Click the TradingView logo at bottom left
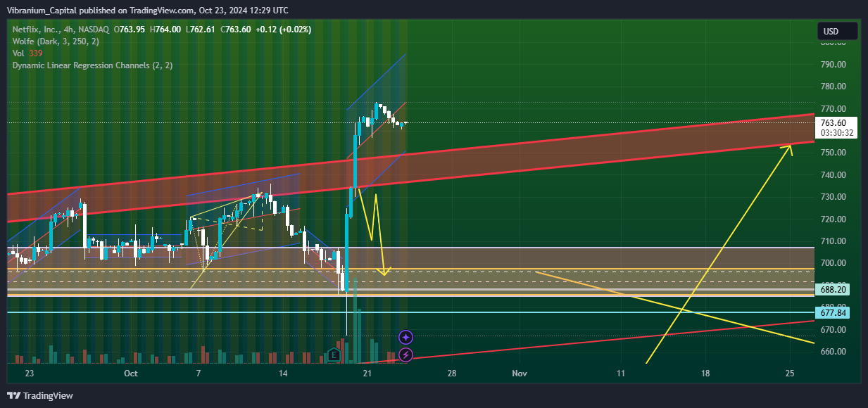 pyautogui.click(x=40, y=396)
